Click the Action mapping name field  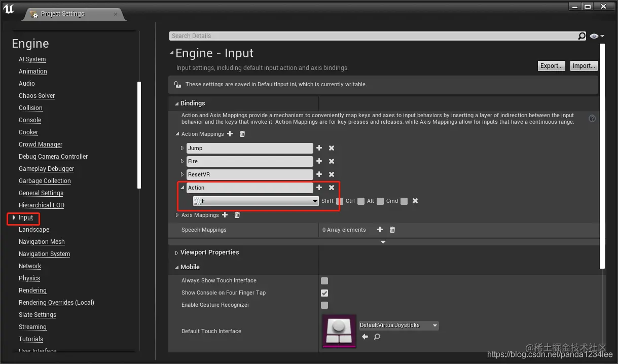click(250, 188)
